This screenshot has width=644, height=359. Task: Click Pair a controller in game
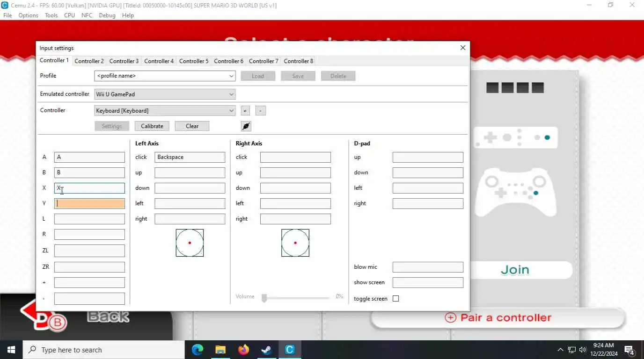pyautogui.click(x=498, y=318)
